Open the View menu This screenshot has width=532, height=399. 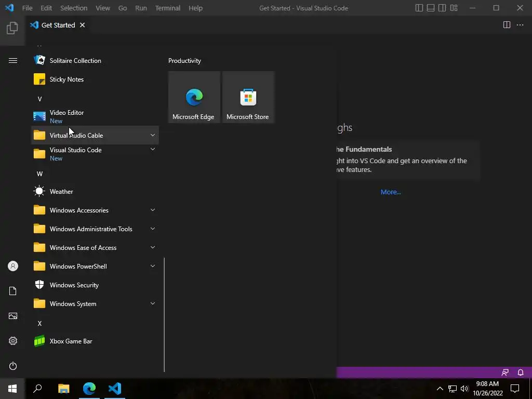103,8
